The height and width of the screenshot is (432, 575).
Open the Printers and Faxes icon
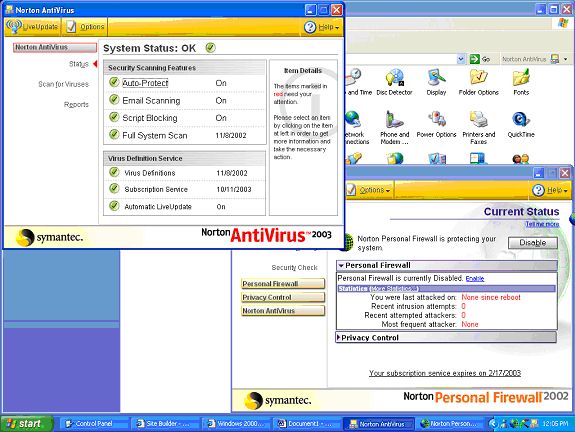[479, 128]
